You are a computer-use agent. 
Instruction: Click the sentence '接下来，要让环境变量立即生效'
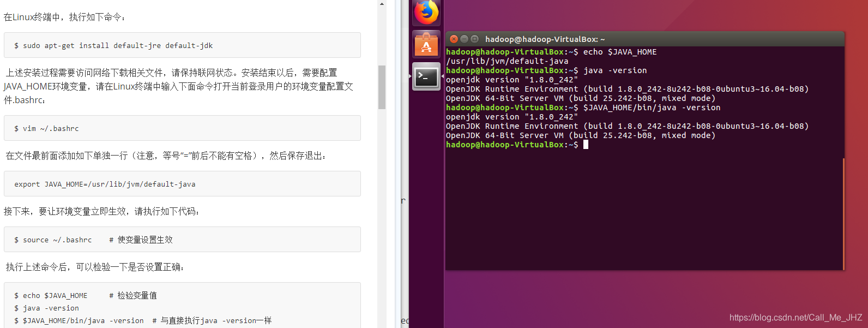(101, 211)
